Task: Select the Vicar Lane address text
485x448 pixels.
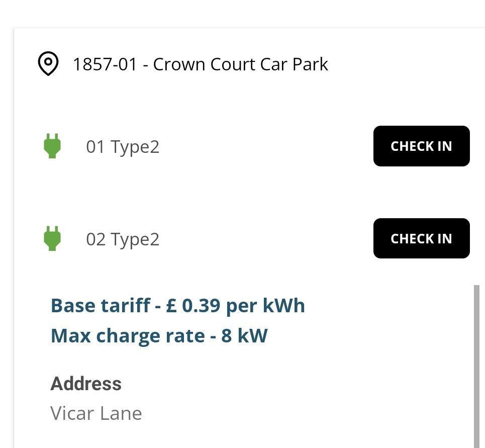Action: (x=96, y=413)
